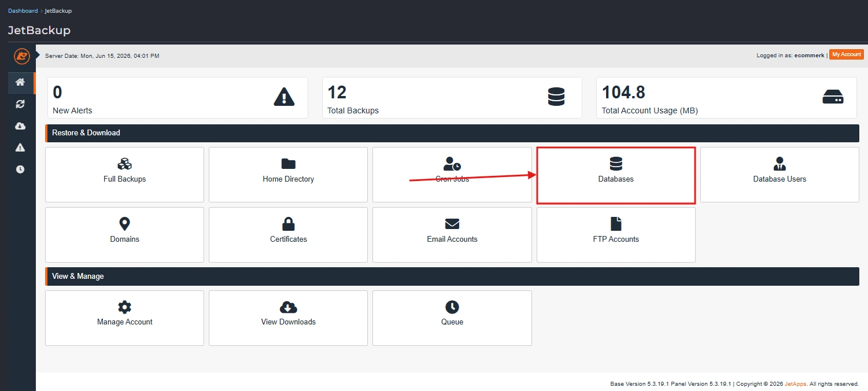Click the Certificates padlock icon

(x=288, y=224)
